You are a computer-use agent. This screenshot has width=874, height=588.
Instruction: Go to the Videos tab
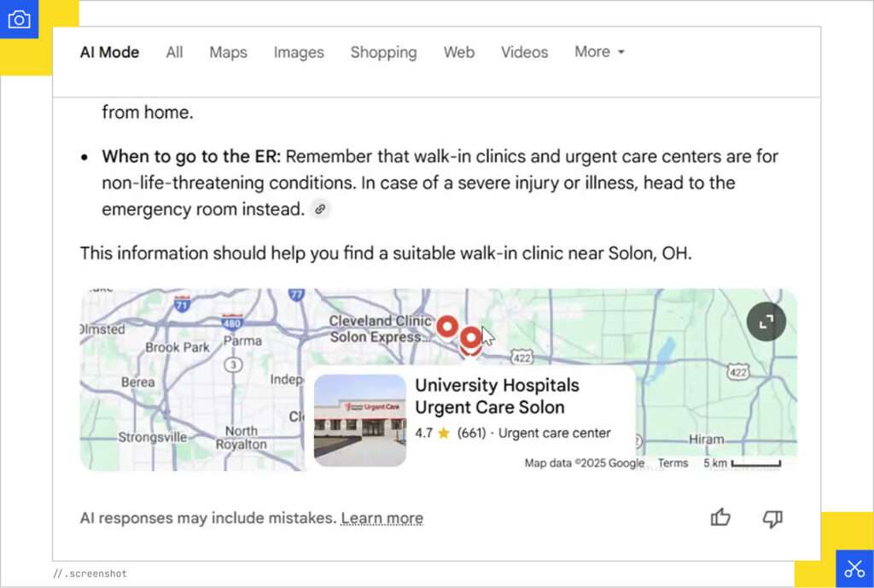pos(524,52)
